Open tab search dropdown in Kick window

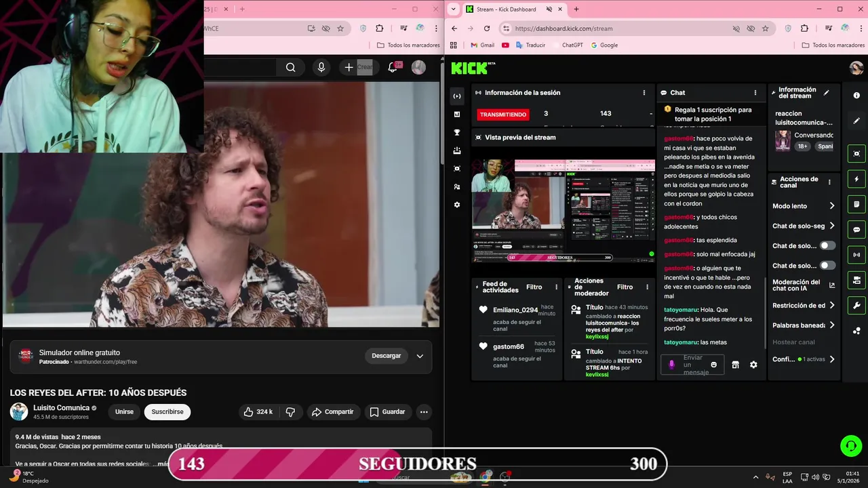454,9
